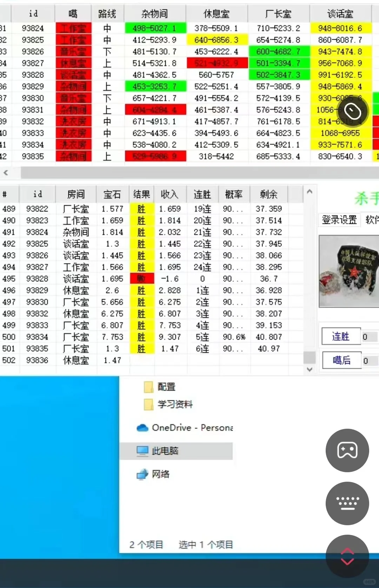Click id 93831 in upper table

[33, 110]
